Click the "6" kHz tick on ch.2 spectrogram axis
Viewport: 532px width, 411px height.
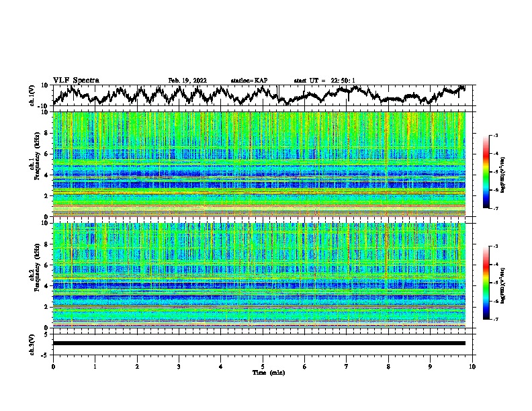pos(46,265)
